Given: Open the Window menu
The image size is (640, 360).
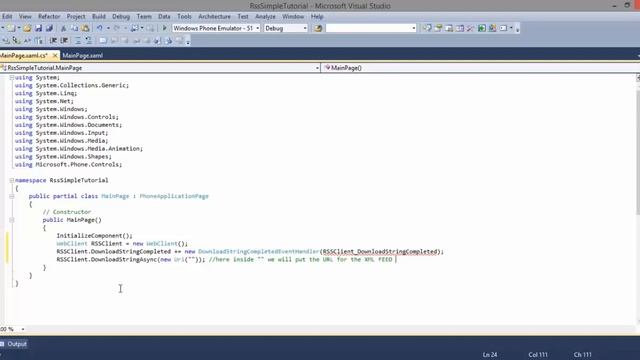Looking at the screenshot, I should point(293,16).
